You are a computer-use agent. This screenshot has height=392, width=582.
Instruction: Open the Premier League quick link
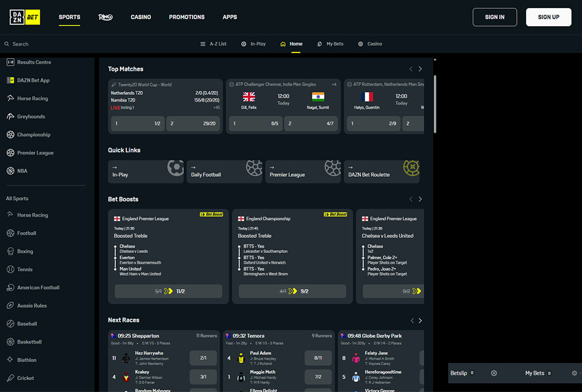point(303,172)
